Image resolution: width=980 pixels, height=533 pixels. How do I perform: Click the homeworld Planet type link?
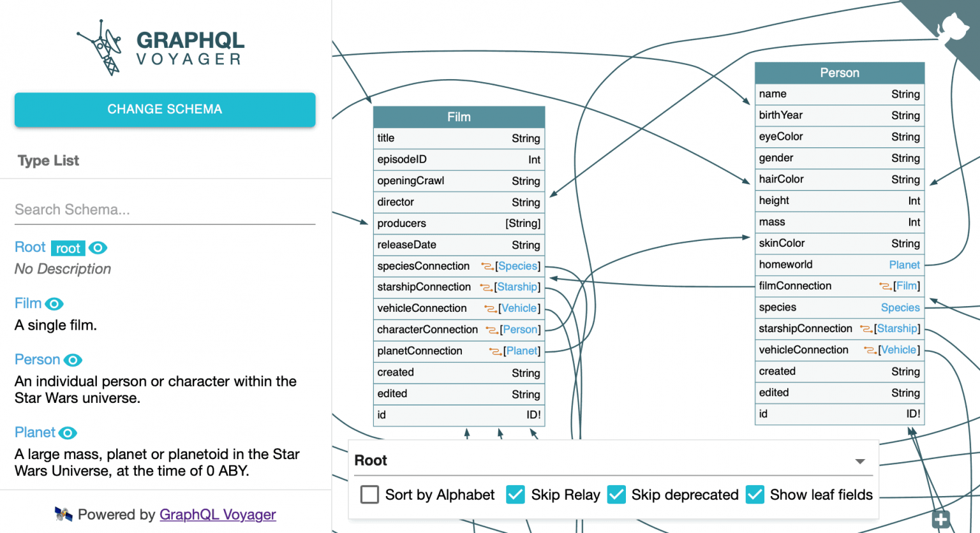pos(904,265)
